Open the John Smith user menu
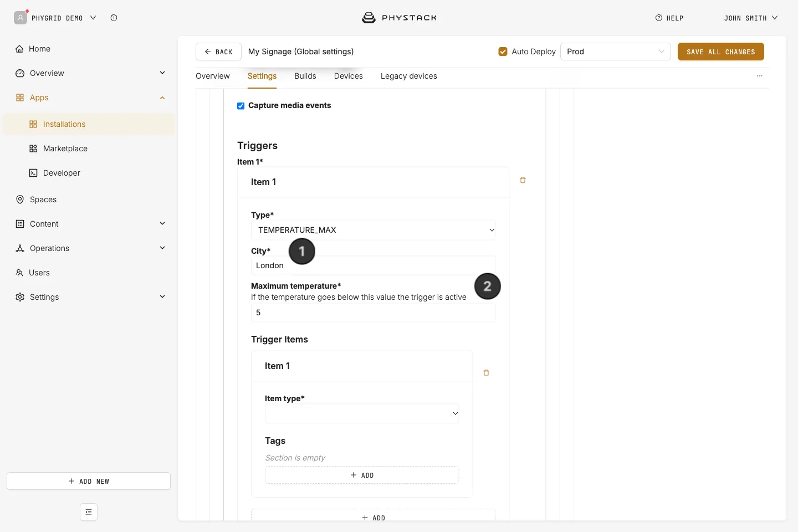Viewport: 798px width, 532px height. tap(751, 18)
